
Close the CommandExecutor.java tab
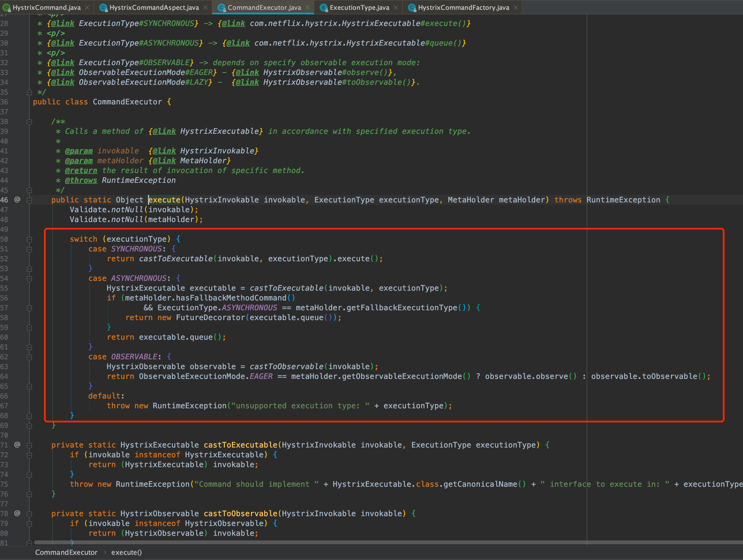307,7
